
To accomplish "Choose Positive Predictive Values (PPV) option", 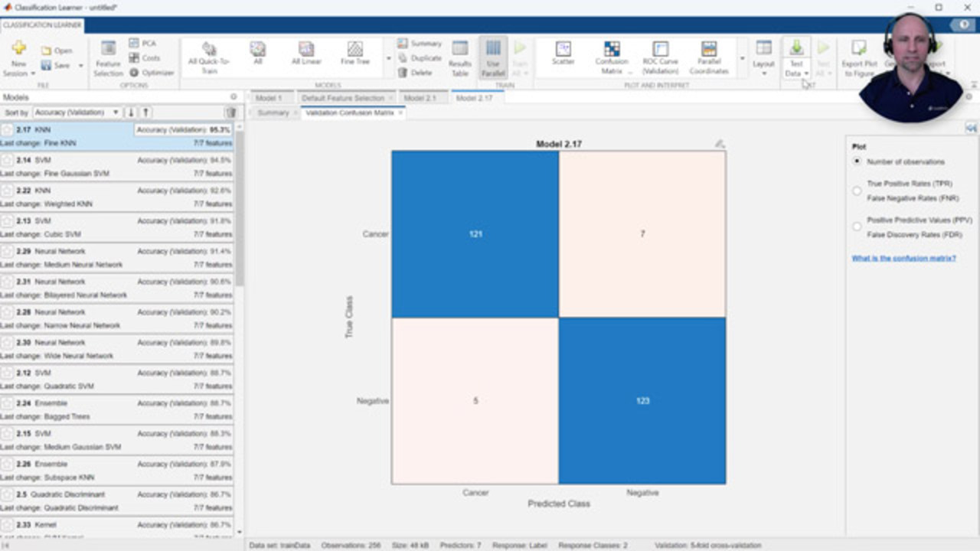I will [857, 227].
